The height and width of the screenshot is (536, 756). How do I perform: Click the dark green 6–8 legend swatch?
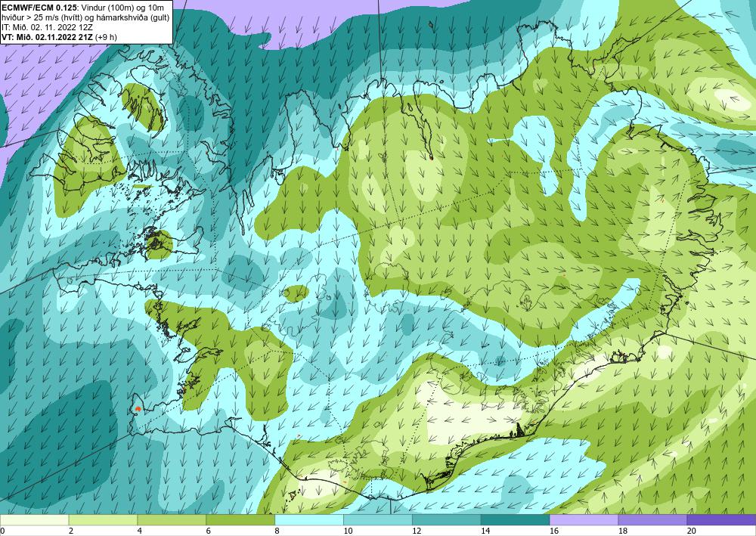point(240,520)
